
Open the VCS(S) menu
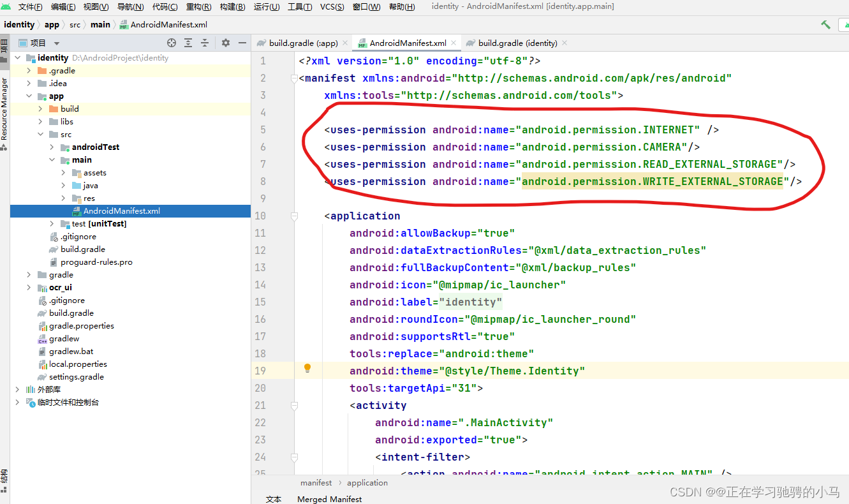332,7
